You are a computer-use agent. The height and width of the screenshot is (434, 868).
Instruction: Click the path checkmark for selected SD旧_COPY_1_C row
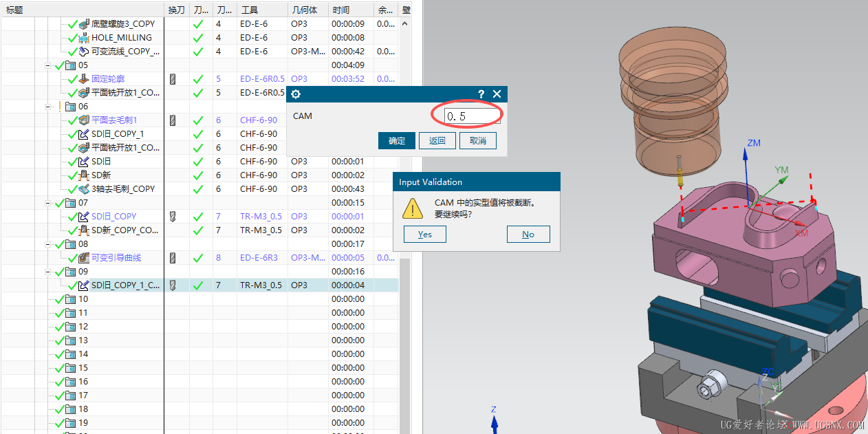click(198, 285)
